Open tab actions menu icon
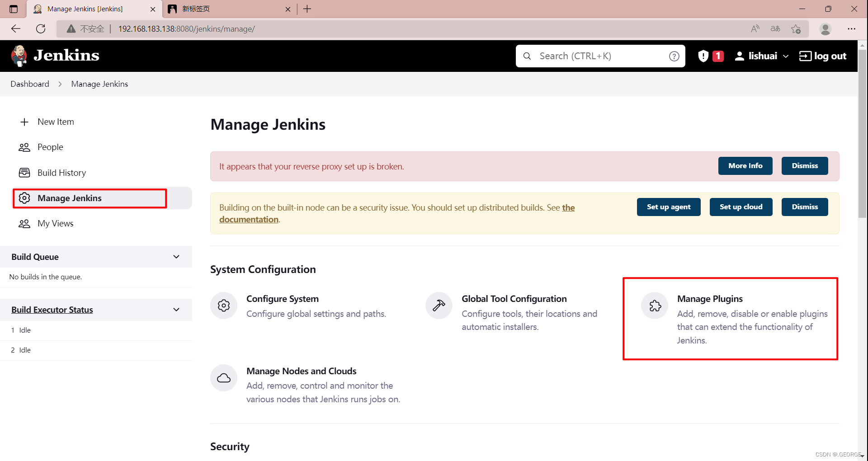The image size is (868, 461). tap(14, 9)
